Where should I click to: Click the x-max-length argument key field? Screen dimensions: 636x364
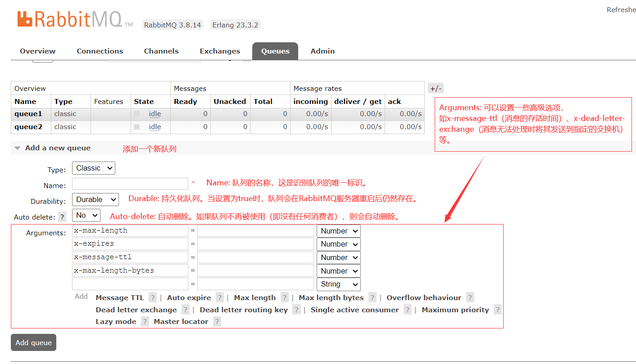point(130,231)
